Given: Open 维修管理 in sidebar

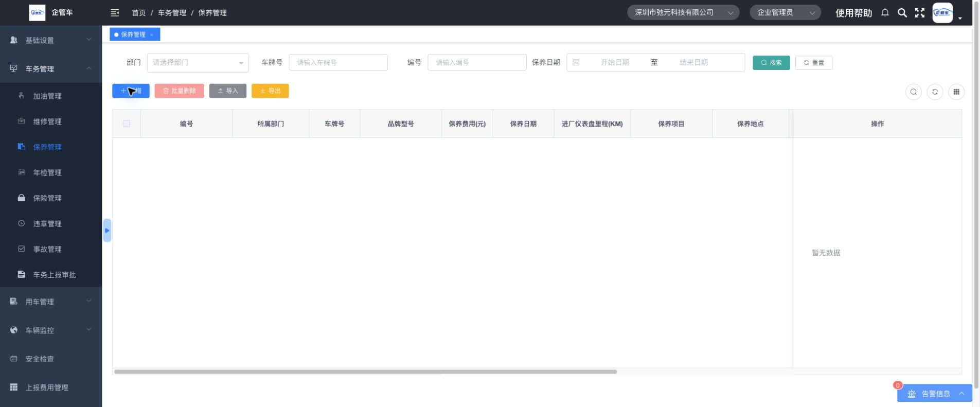Looking at the screenshot, I should (47, 121).
